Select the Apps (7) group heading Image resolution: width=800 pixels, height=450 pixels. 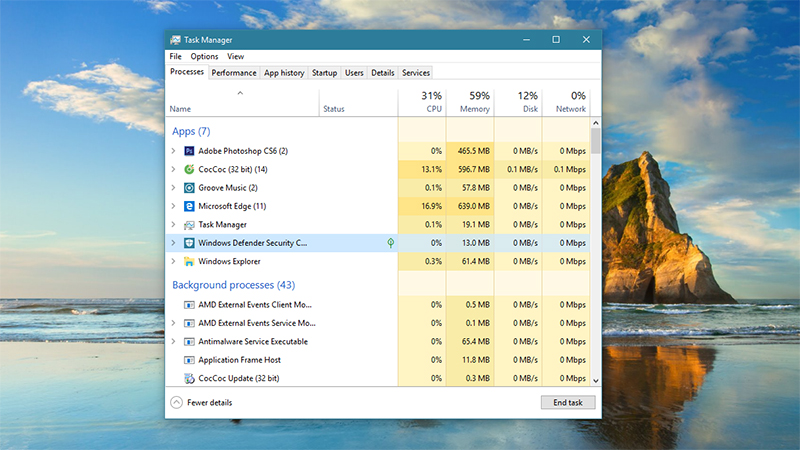[191, 131]
